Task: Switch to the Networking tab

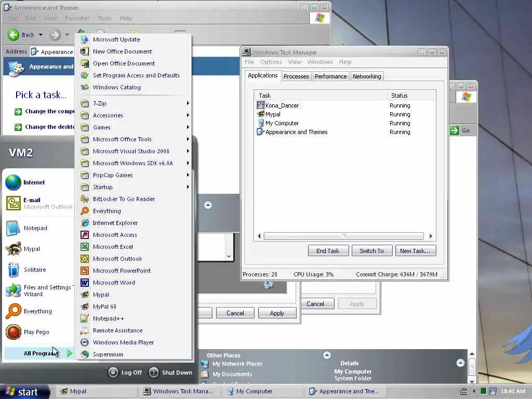Action: coord(367,76)
